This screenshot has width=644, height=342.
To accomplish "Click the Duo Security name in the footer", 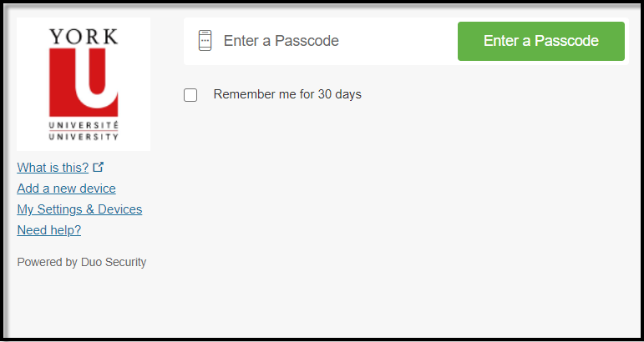I will [114, 262].
